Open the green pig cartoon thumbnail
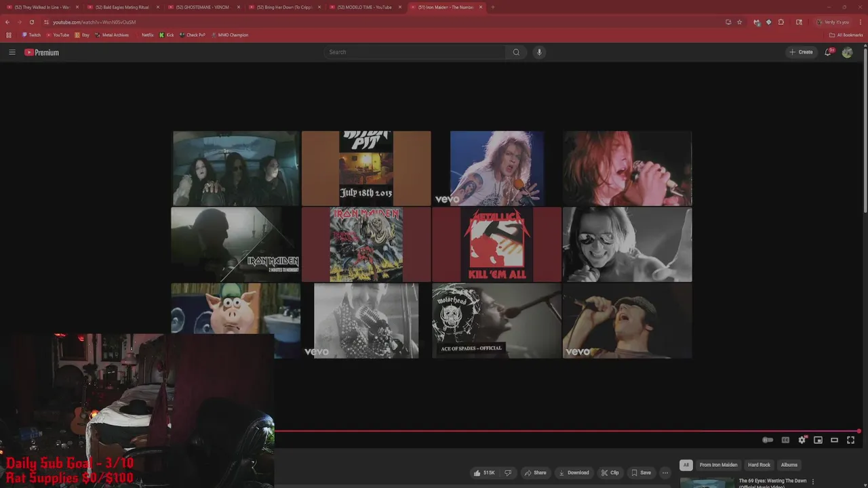This screenshot has height=488, width=868. point(235,308)
